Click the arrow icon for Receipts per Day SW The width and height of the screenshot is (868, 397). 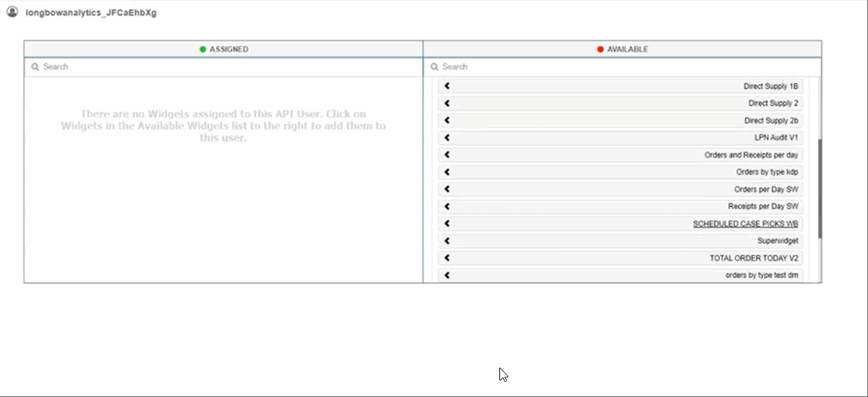click(x=446, y=206)
